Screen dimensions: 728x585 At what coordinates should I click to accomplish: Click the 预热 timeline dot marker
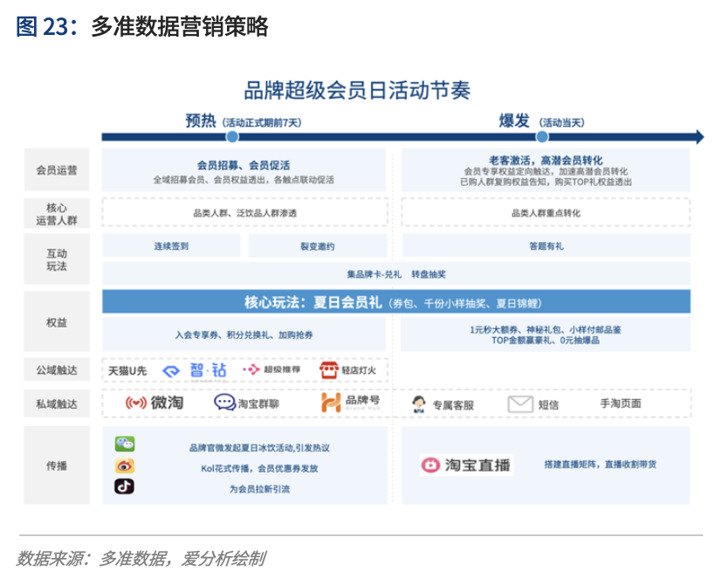tap(232, 137)
